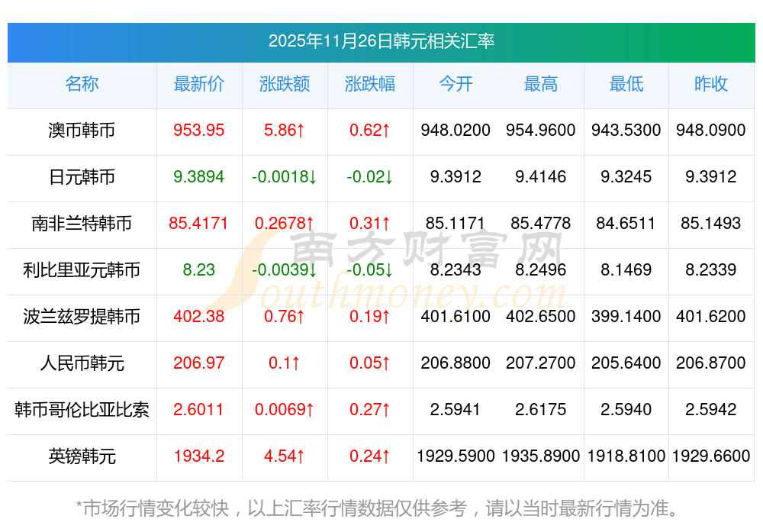The image size is (763, 532).
Task: Click the 5.86↑ change amount cell
Action: 285,131
